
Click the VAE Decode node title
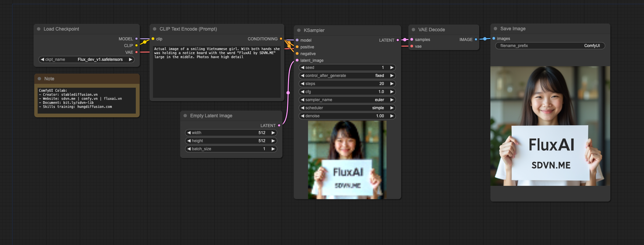tap(431, 30)
